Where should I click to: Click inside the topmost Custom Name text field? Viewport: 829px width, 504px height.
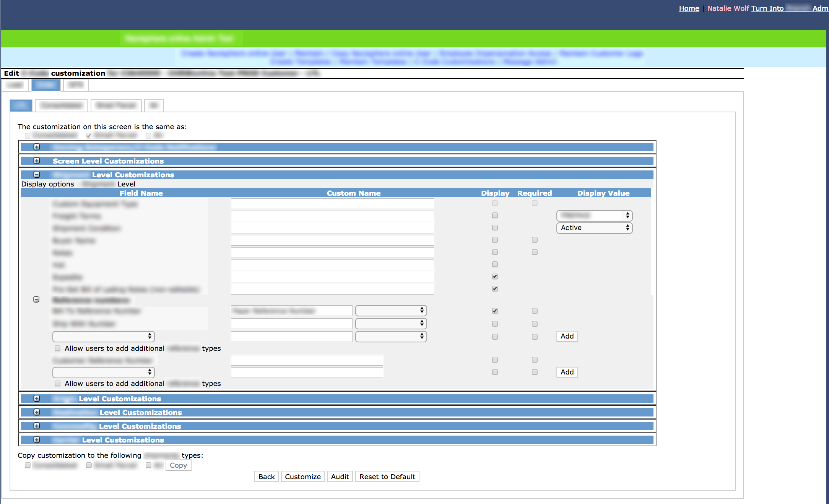tap(332, 203)
